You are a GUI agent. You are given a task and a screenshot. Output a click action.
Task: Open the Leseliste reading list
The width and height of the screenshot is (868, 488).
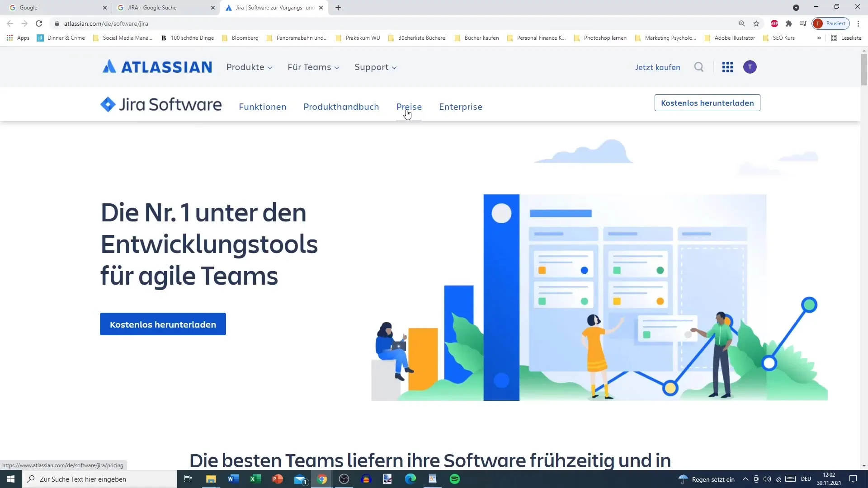pyautogui.click(x=846, y=38)
